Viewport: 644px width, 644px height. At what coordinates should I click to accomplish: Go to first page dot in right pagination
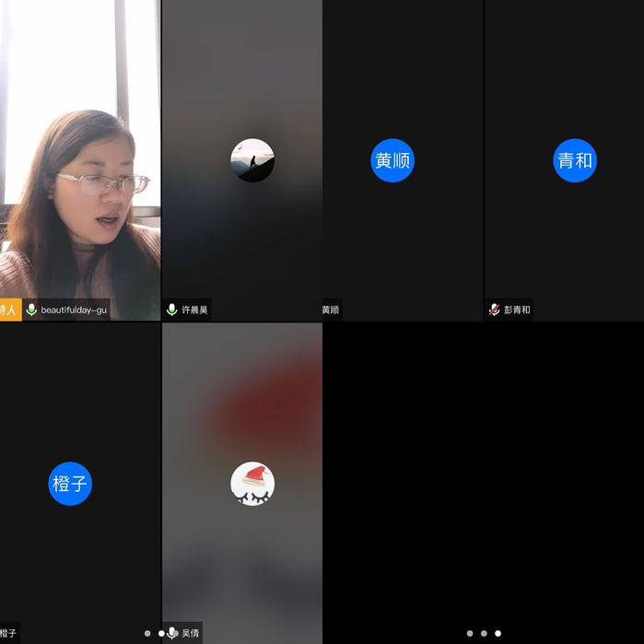[x=470, y=633]
